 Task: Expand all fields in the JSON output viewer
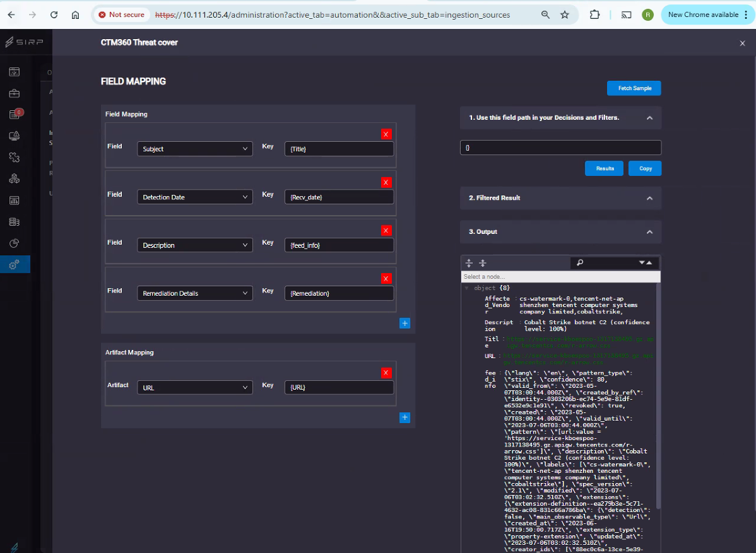(469, 263)
